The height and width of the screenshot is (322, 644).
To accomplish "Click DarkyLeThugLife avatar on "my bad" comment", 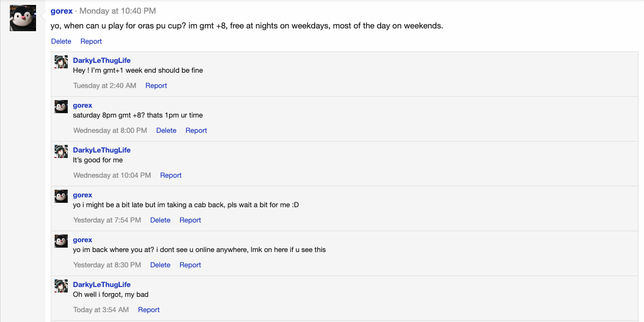I will tap(61, 286).
